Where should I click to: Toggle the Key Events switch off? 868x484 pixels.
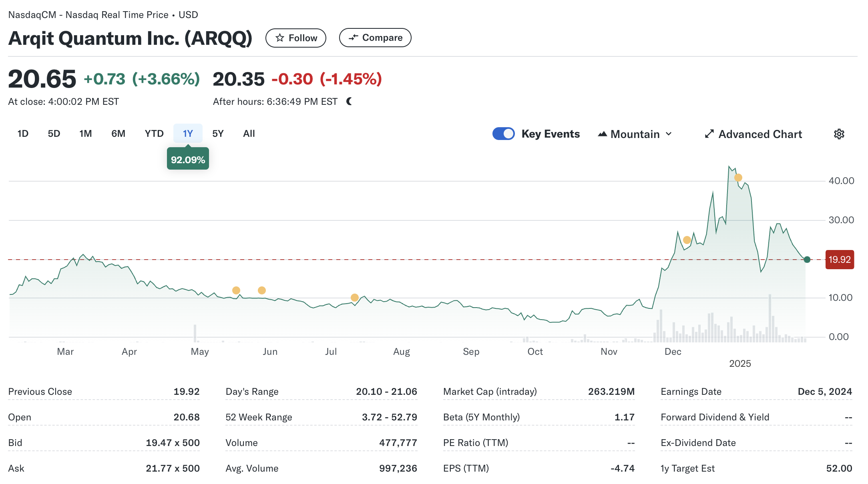[x=503, y=134]
